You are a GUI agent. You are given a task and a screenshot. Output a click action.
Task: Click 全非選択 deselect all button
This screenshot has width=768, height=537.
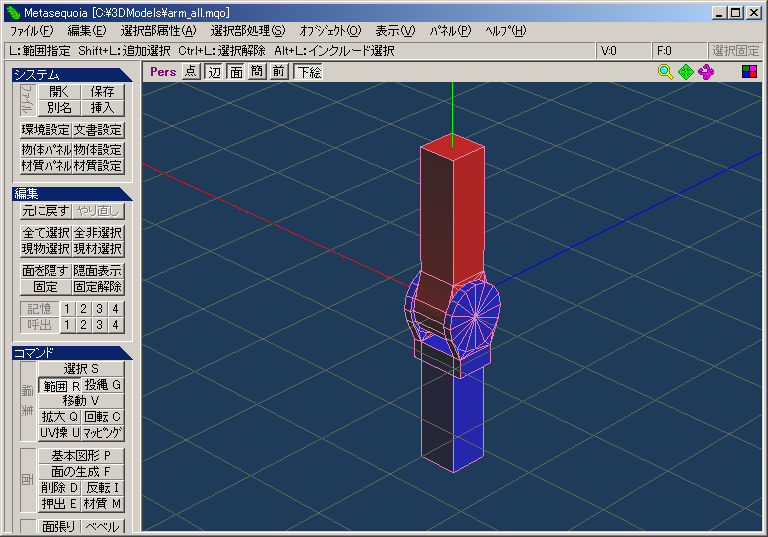pos(98,233)
